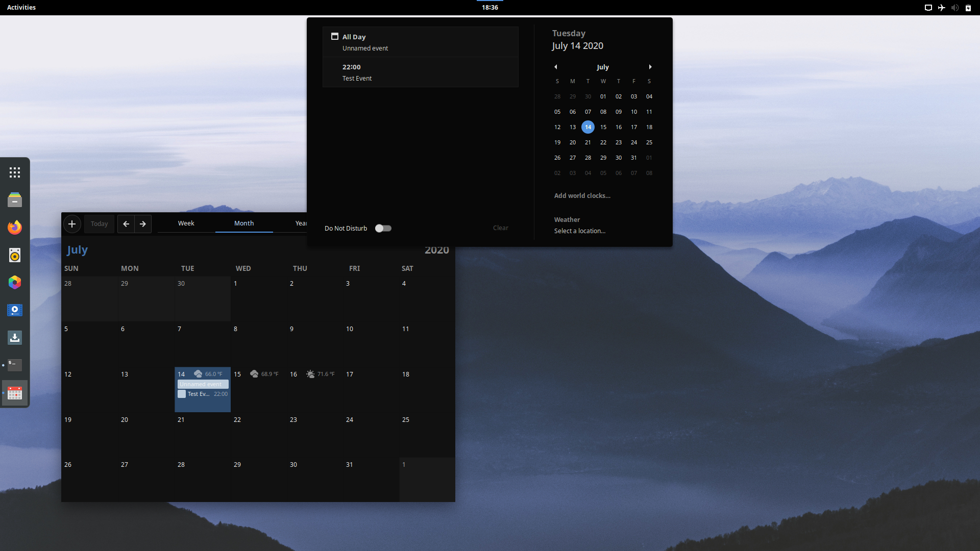Open the download app icon in dock
Screen dimensions: 980x551
[15, 338]
